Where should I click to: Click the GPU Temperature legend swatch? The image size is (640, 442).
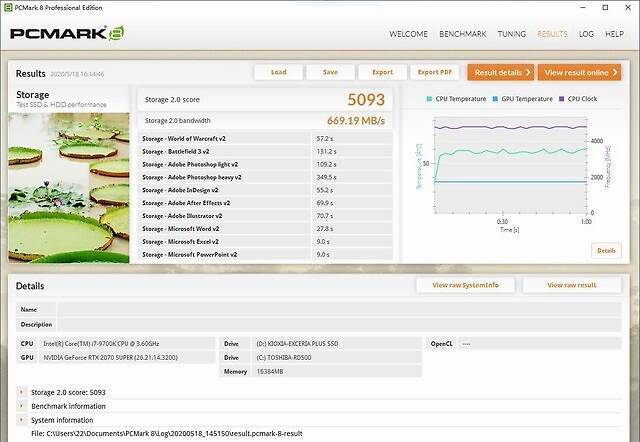point(495,99)
